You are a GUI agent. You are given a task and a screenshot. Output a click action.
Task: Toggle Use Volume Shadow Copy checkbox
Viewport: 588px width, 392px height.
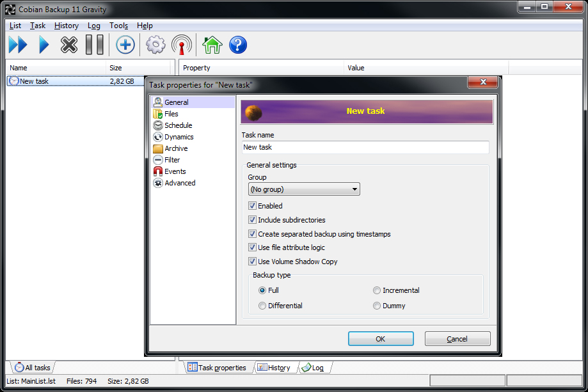[x=252, y=262]
